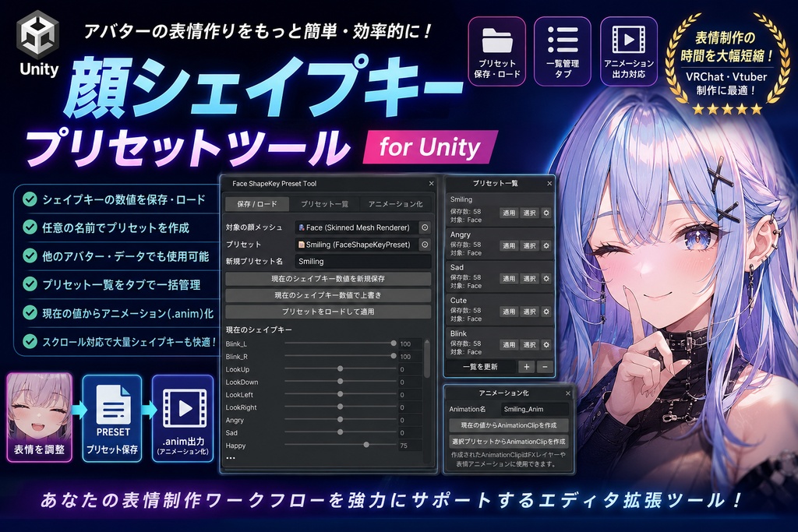Click the アニメーション出力対応 film icon
This screenshot has height=532, width=798.
pos(629,40)
